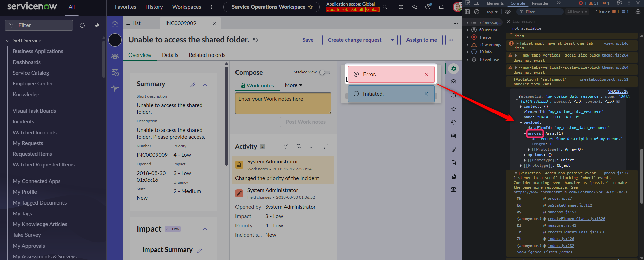Click the Home icon in workspace sidebar
This screenshot has height=260, width=644.
115,24
